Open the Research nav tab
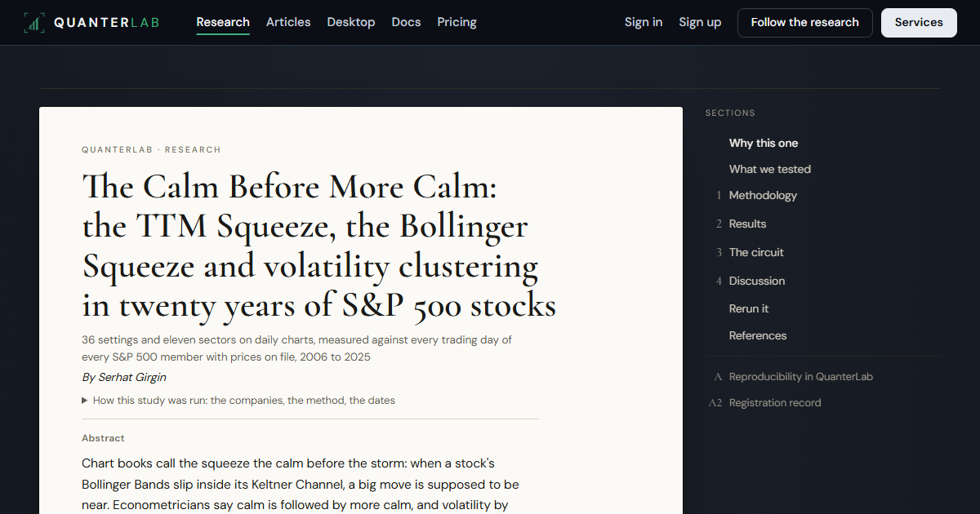The height and width of the screenshot is (514, 980). click(x=223, y=22)
